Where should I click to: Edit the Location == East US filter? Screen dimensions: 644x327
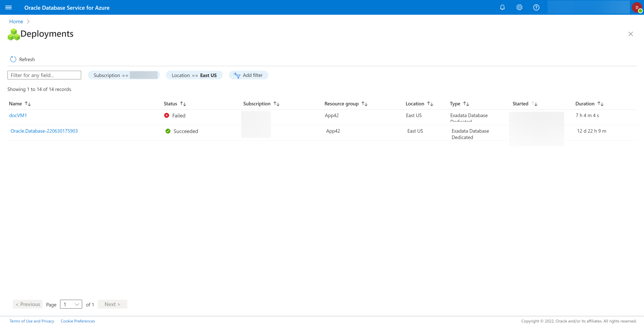tap(194, 75)
